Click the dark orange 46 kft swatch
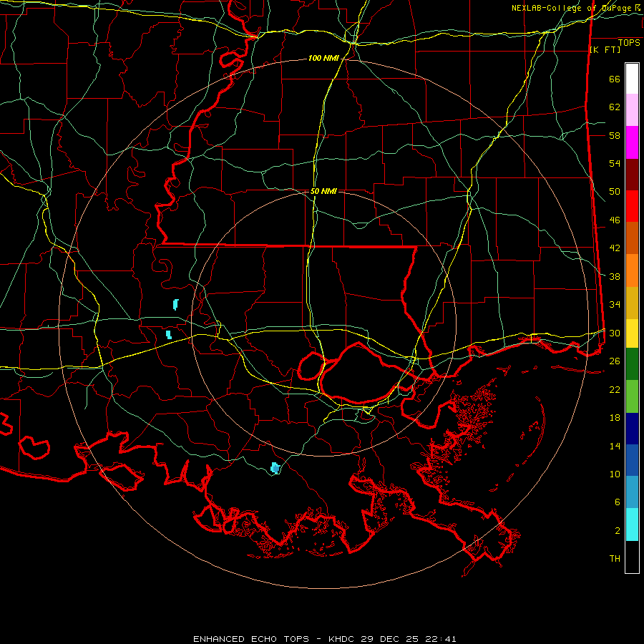 [632, 238]
